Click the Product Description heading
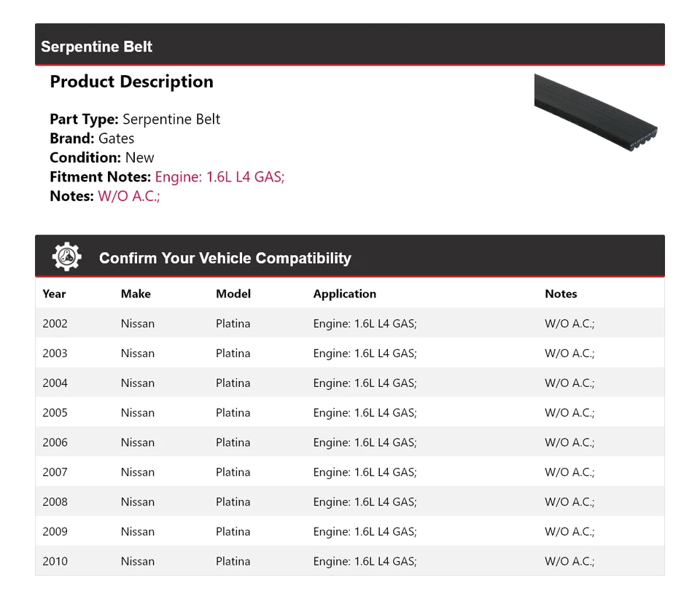This screenshot has height=599, width=700. click(x=132, y=82)
